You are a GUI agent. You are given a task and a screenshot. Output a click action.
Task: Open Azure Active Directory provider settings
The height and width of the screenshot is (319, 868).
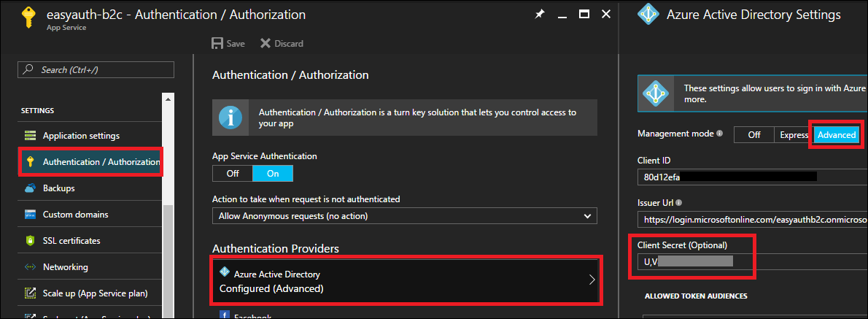pyautogui.click(x=407, y=281)
